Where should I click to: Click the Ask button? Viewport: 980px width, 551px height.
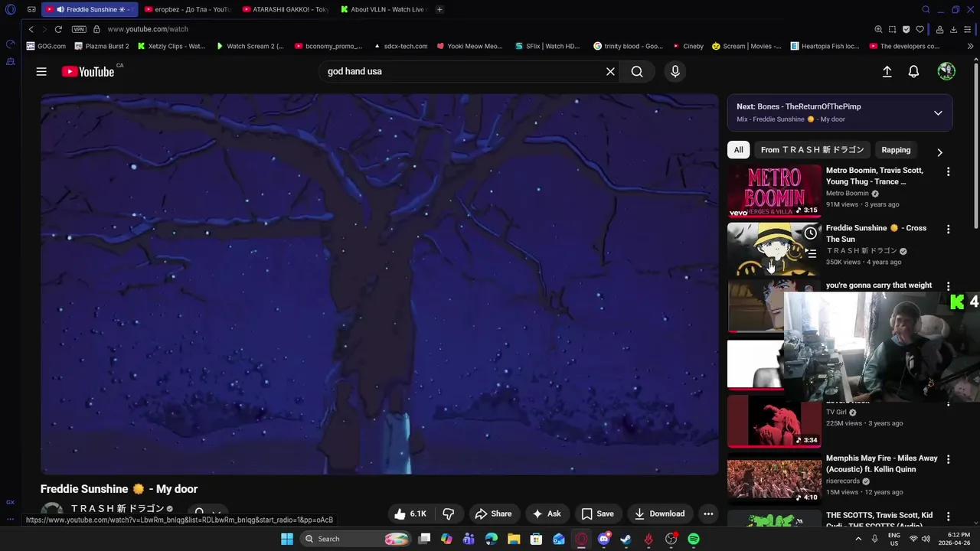coord(547,514)
